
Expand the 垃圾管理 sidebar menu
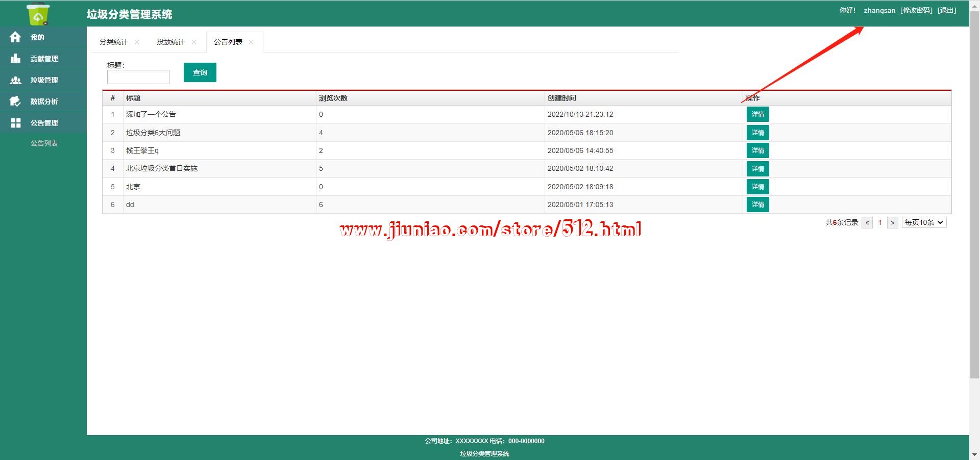(43, 80)
